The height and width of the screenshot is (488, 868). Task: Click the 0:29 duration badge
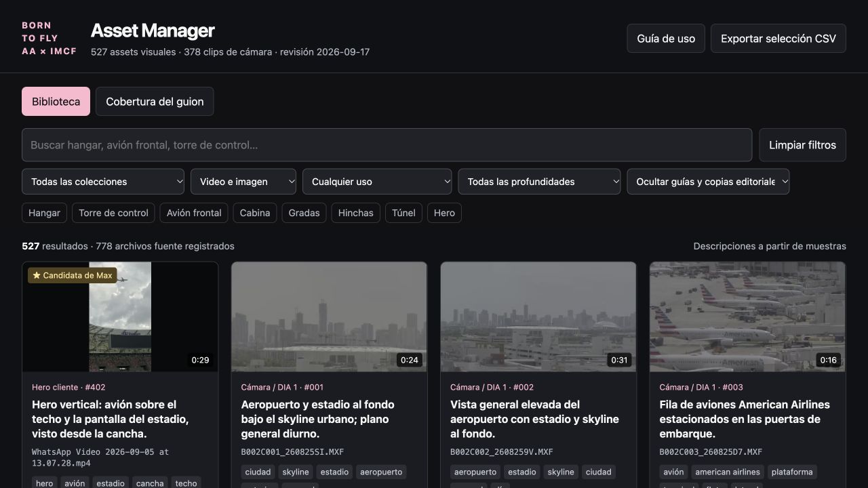200,360
